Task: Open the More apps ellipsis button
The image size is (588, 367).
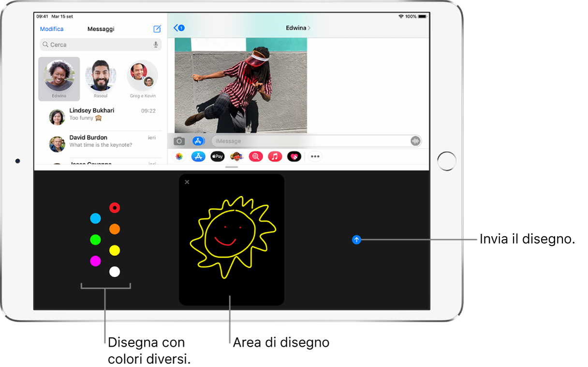Action: point(315,156)
